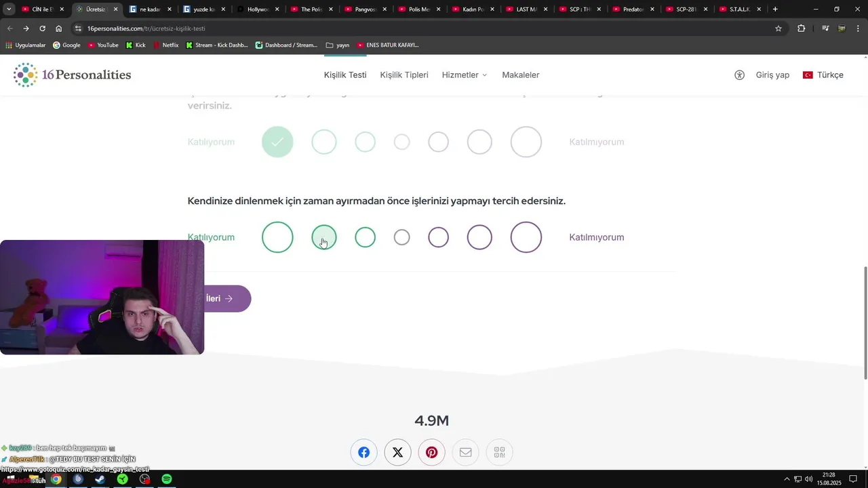The image size is (868, 488).
Task: Switch to the S.T.A.L.K. browser tab
Action: (741, 9)
